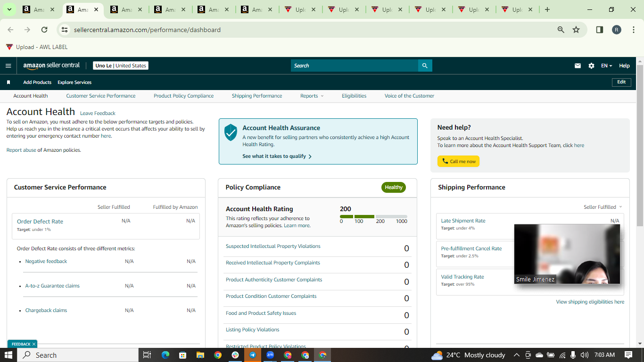Close the FEEDBACK tab with its X
This screenshot has height=362, width=644.
pyautogui.click(x=34, y=344)
